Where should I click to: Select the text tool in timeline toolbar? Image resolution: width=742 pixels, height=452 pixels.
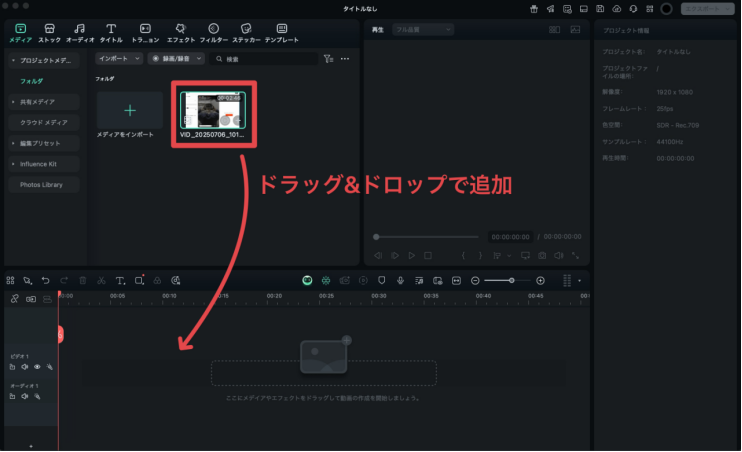120,281
